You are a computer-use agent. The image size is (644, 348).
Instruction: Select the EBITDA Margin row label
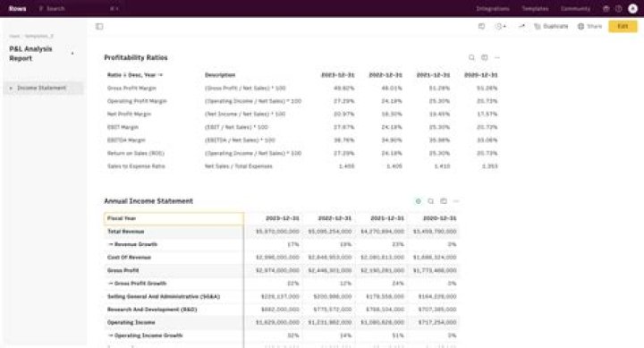(126, 140)
